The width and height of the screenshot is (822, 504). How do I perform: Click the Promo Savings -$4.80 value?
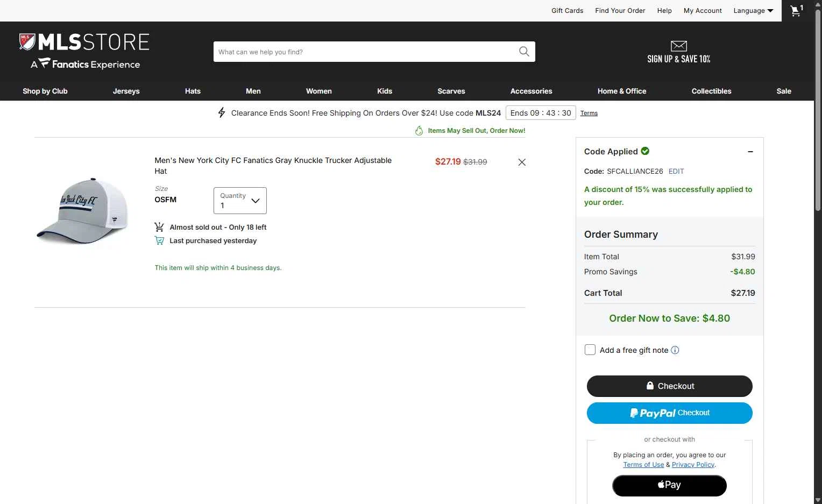[742, 272]
